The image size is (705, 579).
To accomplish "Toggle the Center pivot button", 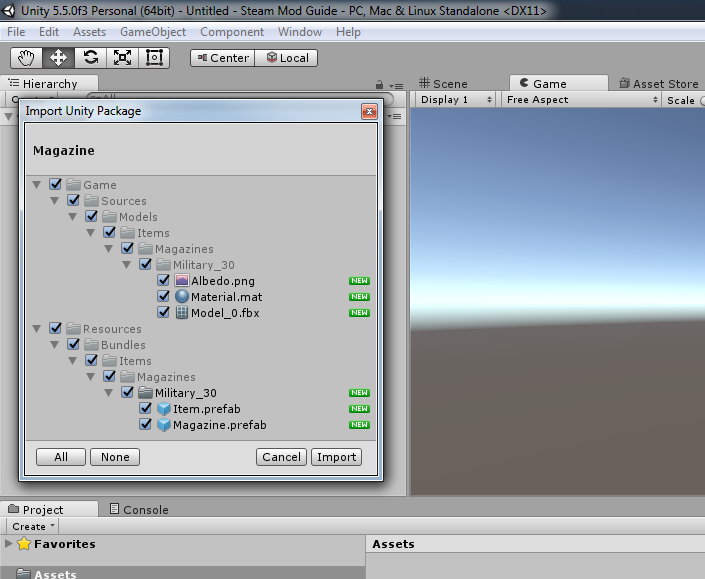I will tap(223, 58).
